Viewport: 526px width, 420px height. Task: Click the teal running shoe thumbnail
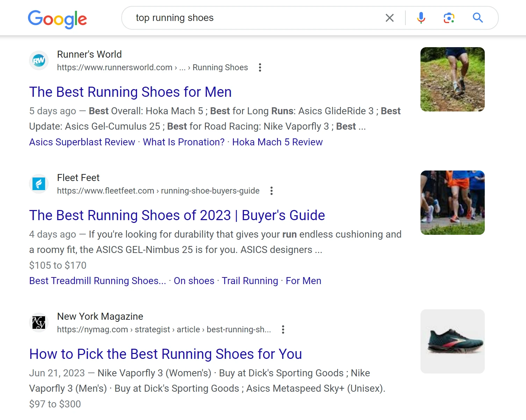pos(453,341)
